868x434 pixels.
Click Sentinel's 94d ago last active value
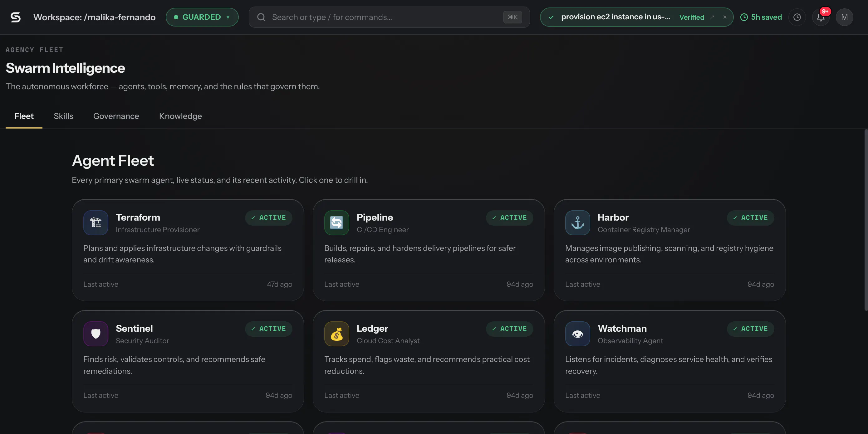[x=279, y=395]
